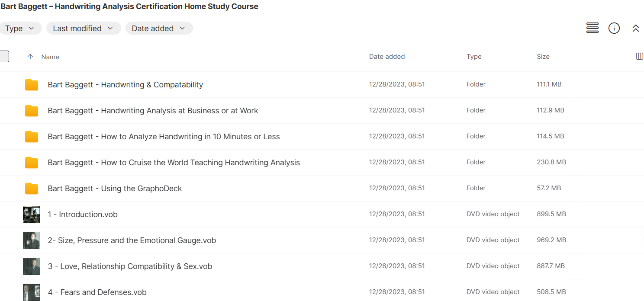
Task: Open the info panel
Action: pos(614,28)
